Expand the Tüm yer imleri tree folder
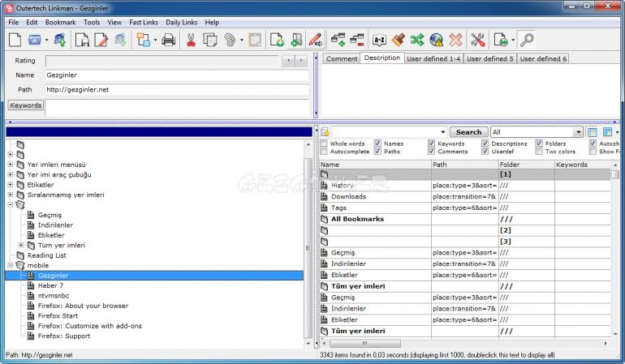Image resolution: width=625 pixels, height=364 pixels. pyautogui.click(x=21, y=245)
